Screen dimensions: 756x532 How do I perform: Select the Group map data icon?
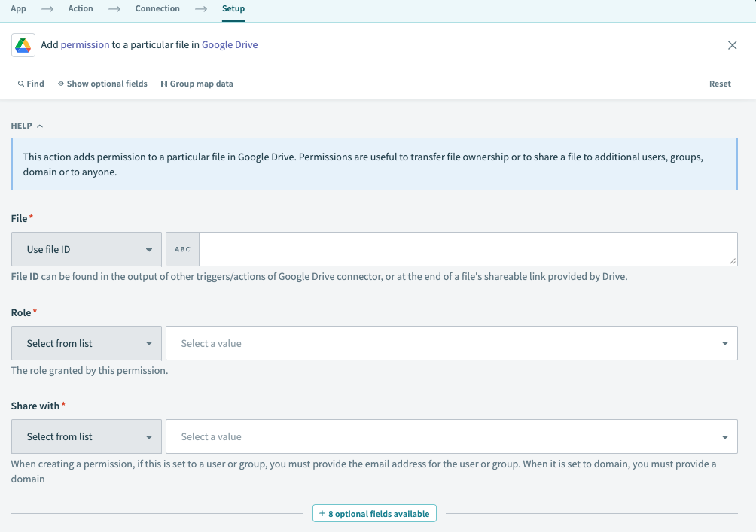click(164, 84)
